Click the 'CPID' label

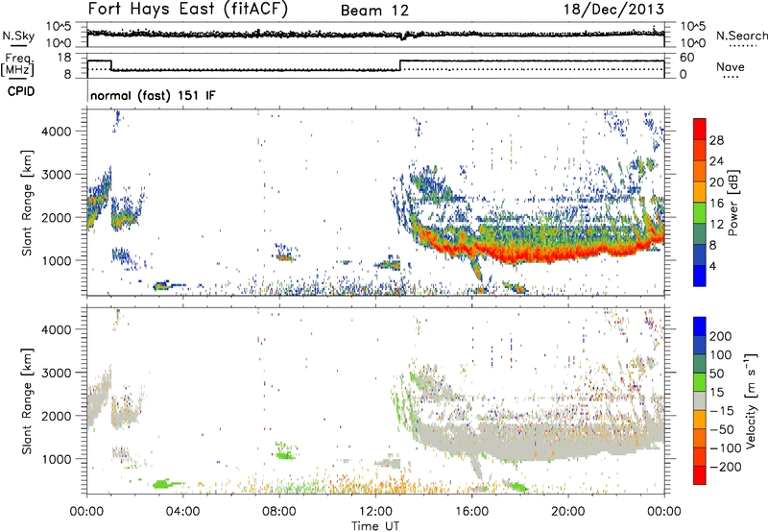[21, 91]
